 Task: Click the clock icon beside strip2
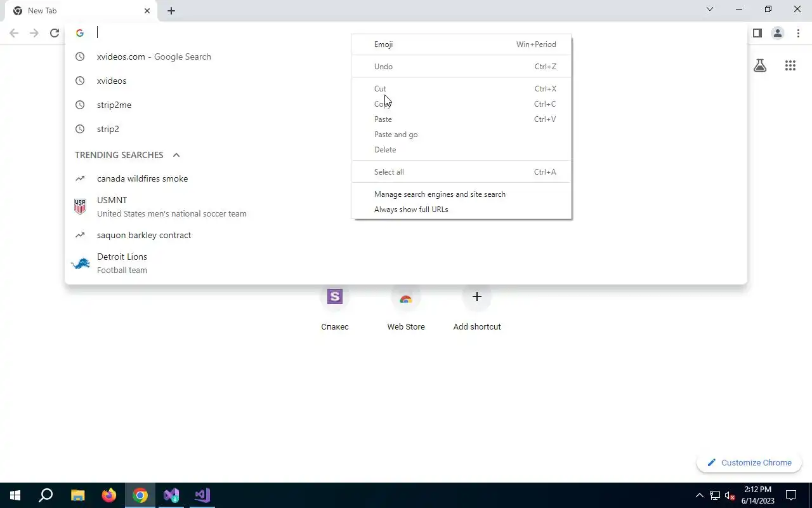(x=80, y=129)
